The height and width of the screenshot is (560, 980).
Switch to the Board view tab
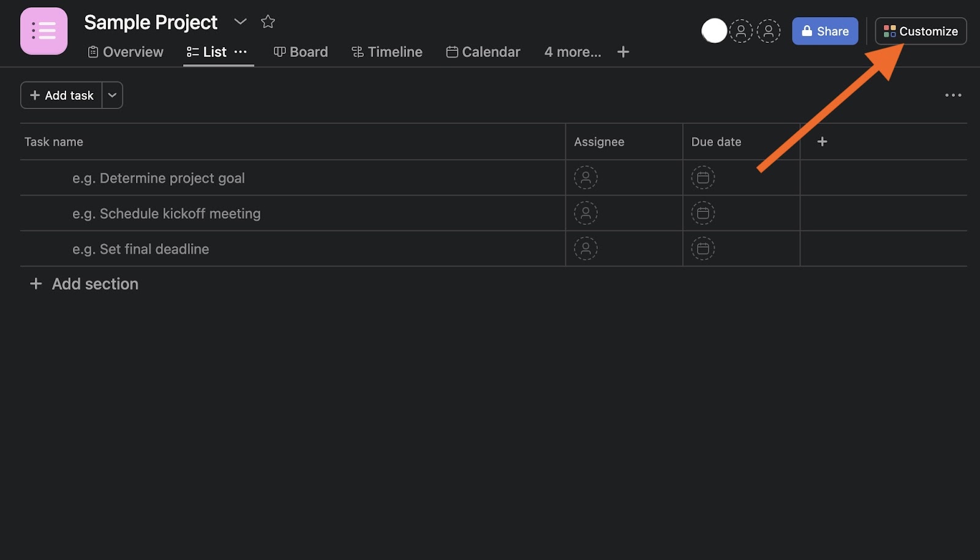pyautogui.click(x=301, y=52)
